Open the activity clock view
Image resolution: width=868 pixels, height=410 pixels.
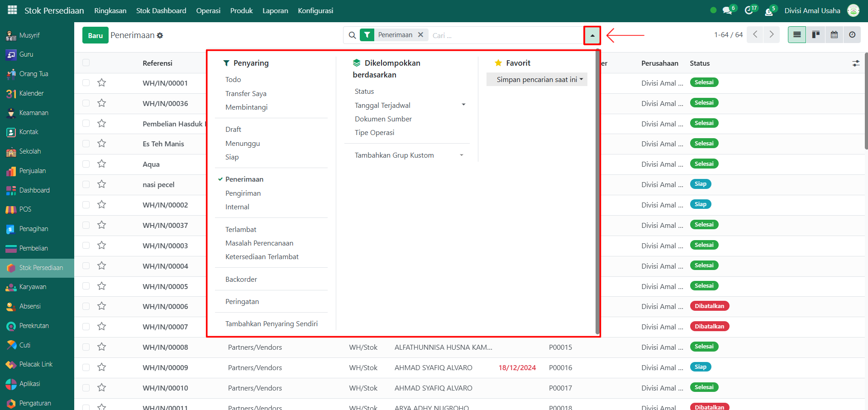click(852, 35)
